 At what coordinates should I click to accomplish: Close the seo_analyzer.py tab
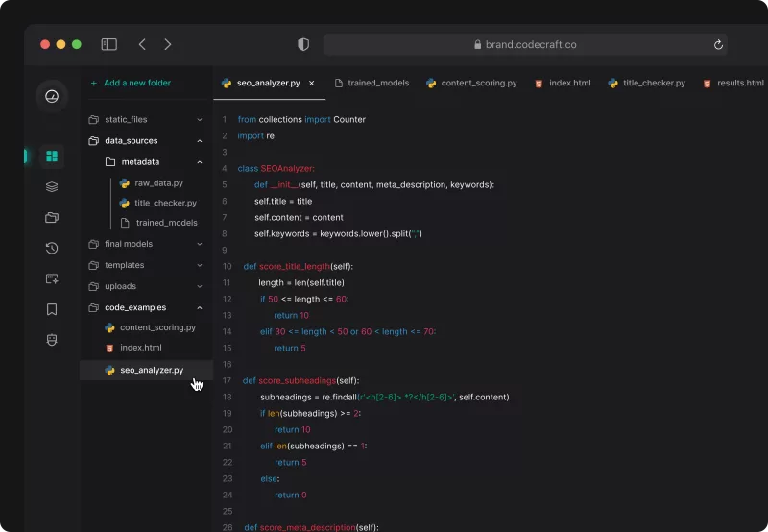(x=311, y=84)
